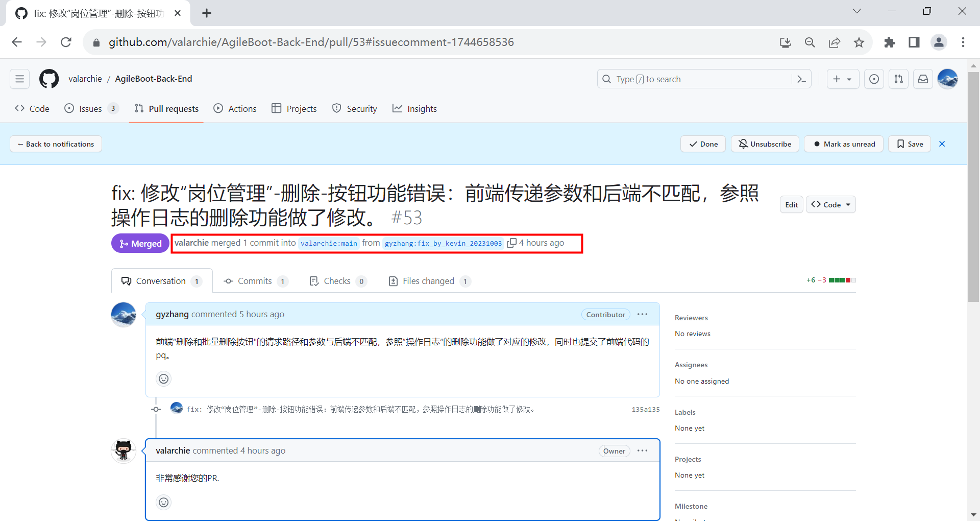The width and height of the screenshot is (980, 521).
Task: Switch to the Commits tab
Action: pos(256,281)
